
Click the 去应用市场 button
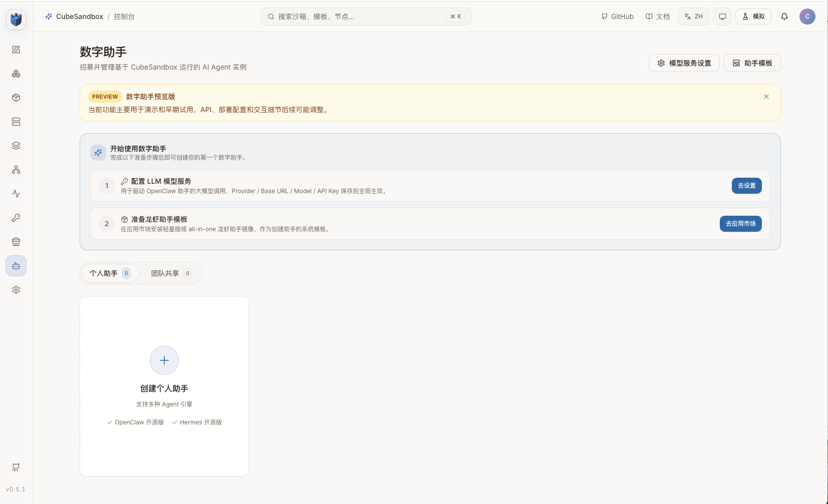tap(741, 224)
